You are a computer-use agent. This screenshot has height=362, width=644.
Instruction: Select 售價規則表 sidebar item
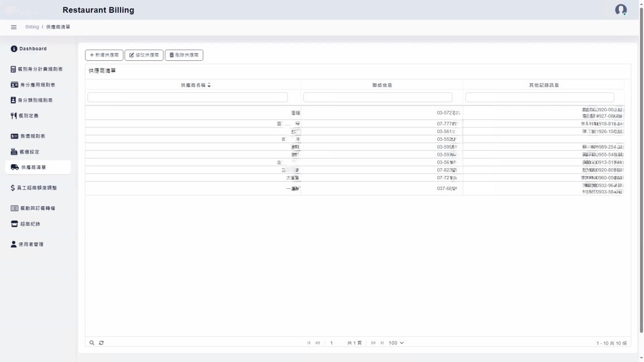click(32, 136)
